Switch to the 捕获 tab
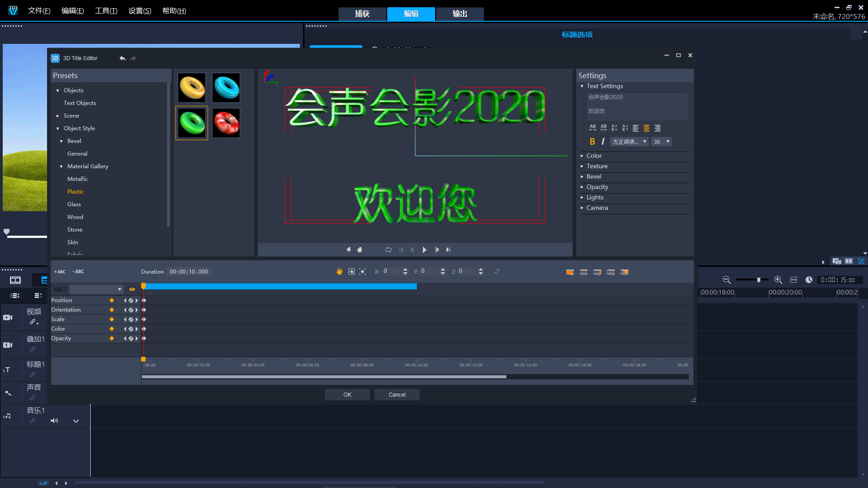The height and width of the screenshot is (488, 868). click(362, 14)
